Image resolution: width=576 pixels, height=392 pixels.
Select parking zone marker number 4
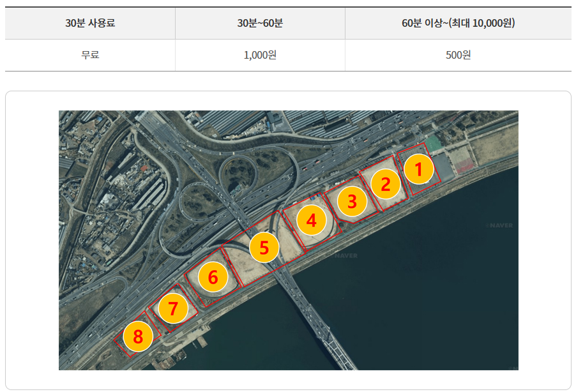click(312, 220)
